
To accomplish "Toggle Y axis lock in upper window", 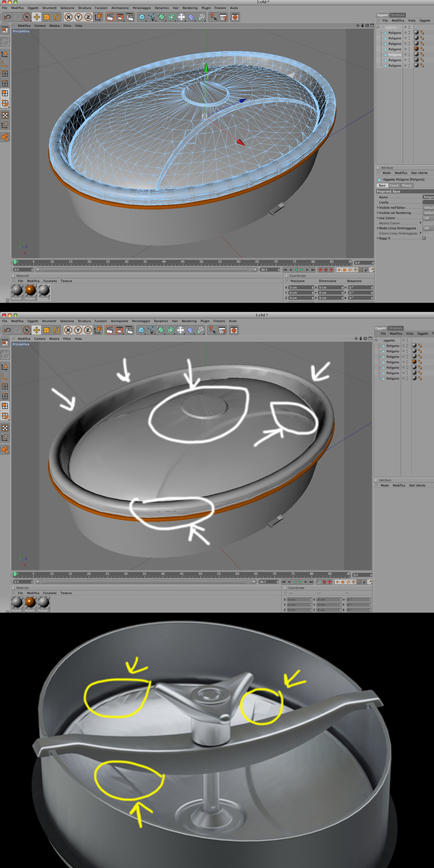I will click(78, 17).
